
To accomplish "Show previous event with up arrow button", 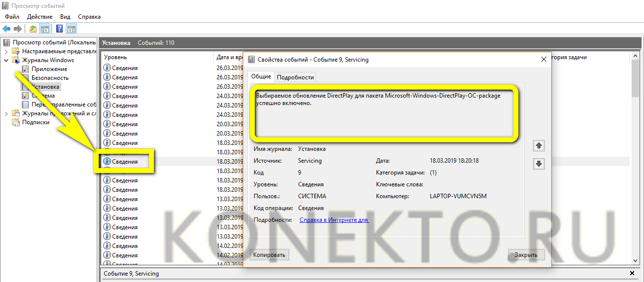I will click(539, 145).
